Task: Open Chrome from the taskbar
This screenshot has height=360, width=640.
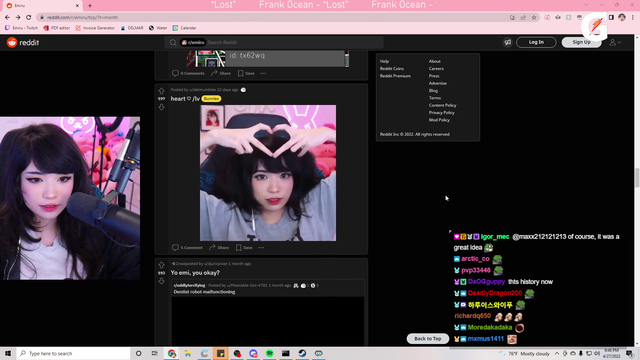Action: [172, 353]
